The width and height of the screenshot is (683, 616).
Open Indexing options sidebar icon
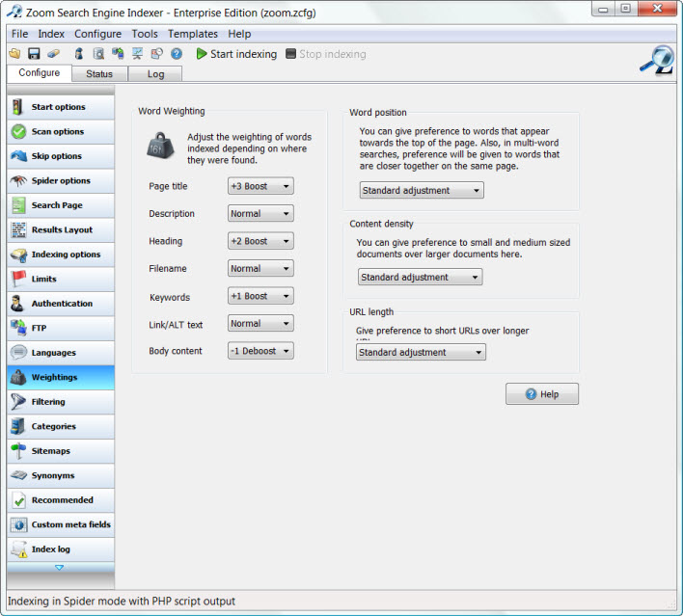18,254
